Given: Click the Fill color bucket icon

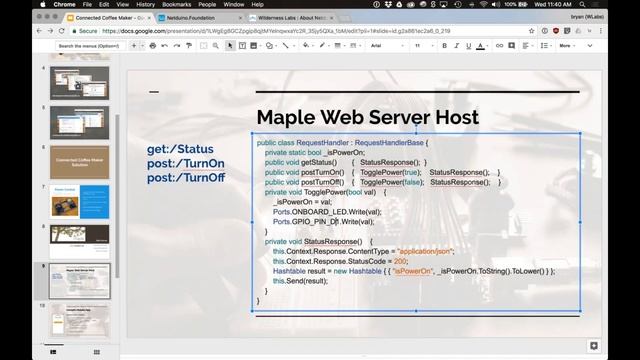Looking at the screenshot, I should tap(305, 46).
